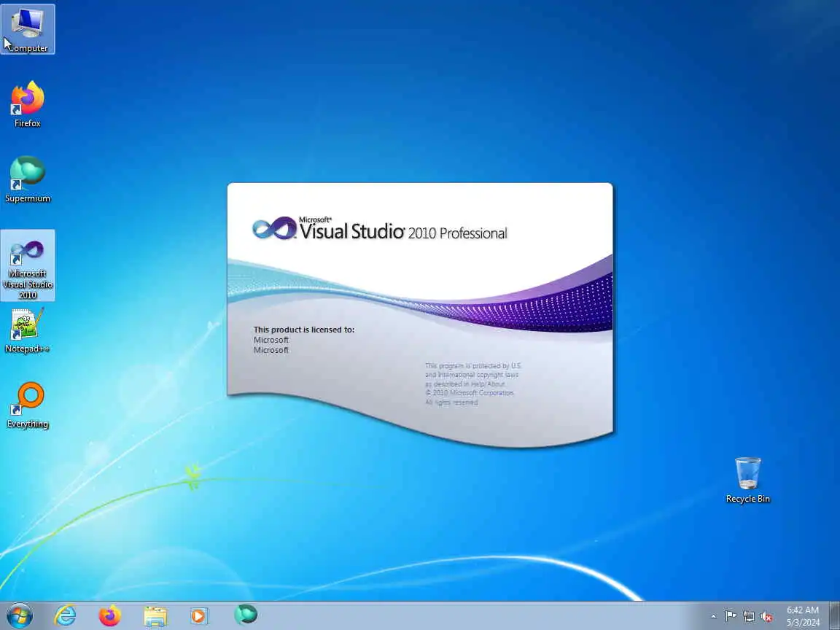Viewport: 840px width, 630px height.
Task: Open the clock showing 6:42 AM
Action: coord(803,616)
